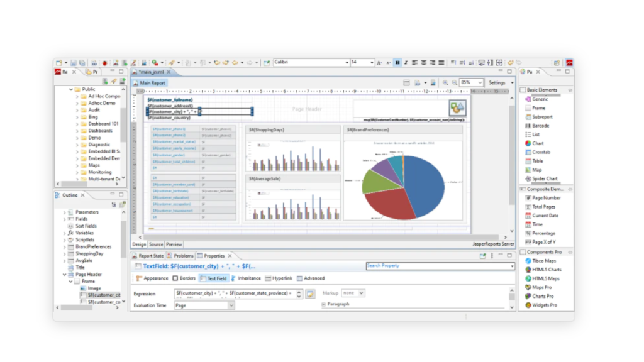Switch to the Pr view tab

pos(92,72)
